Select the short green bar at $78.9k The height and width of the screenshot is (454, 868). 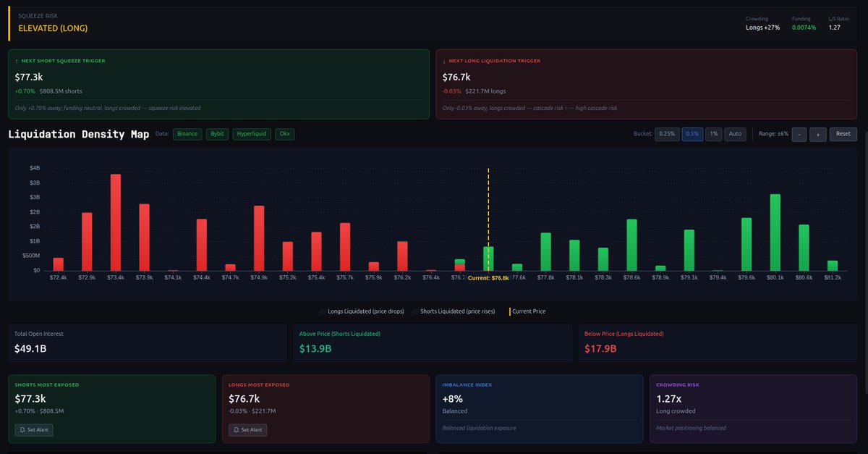tap(660, 268)
